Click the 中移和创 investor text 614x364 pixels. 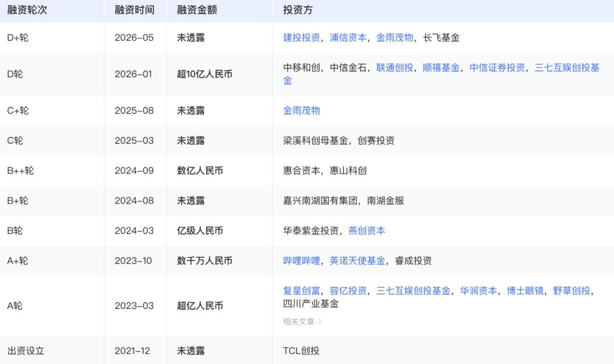[x=301, y=68]
